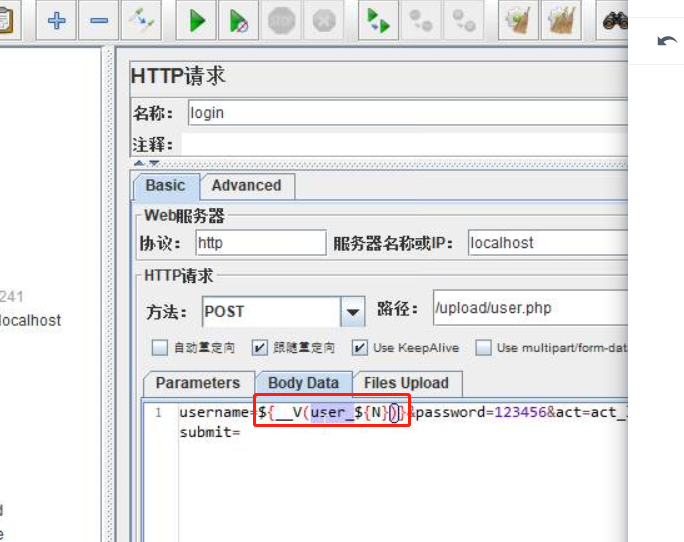Open the POST method dropdown
684x542 pixels.
pos(352,312)
